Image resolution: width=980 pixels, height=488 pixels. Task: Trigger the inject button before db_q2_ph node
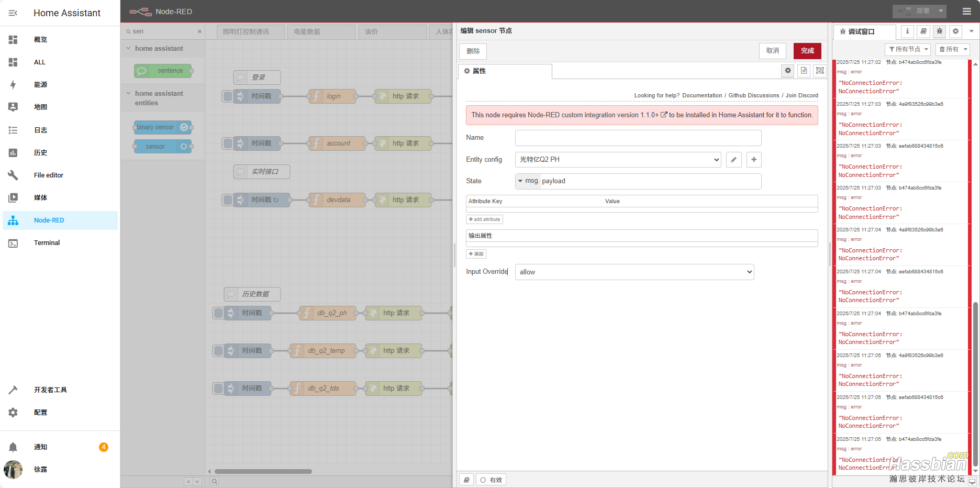[218, 313]
